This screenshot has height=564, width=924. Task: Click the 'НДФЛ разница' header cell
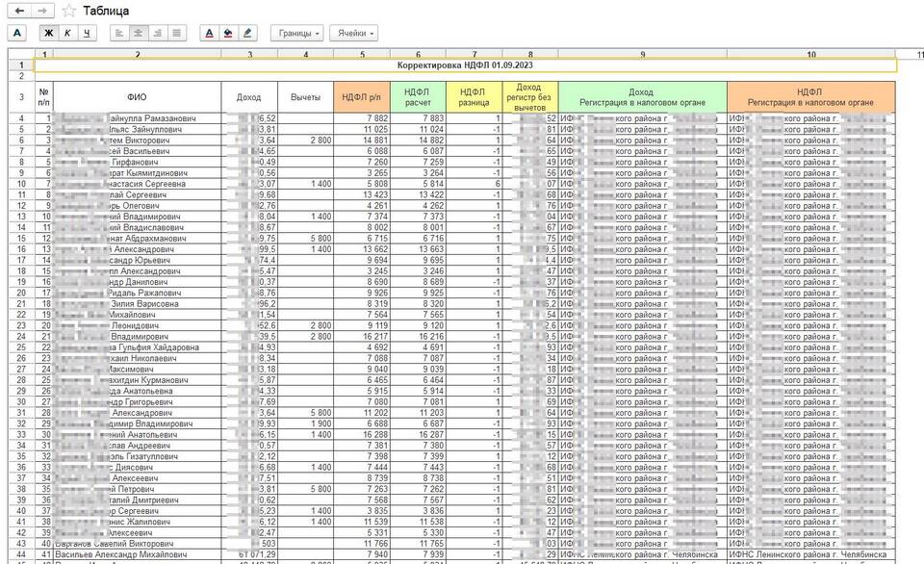(474, 96)
